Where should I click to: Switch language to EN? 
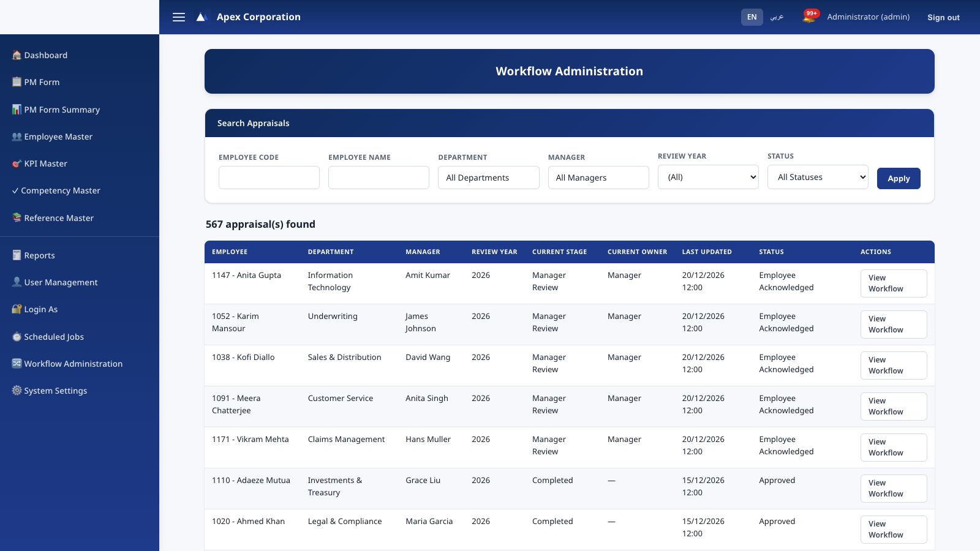click(752, 17)
